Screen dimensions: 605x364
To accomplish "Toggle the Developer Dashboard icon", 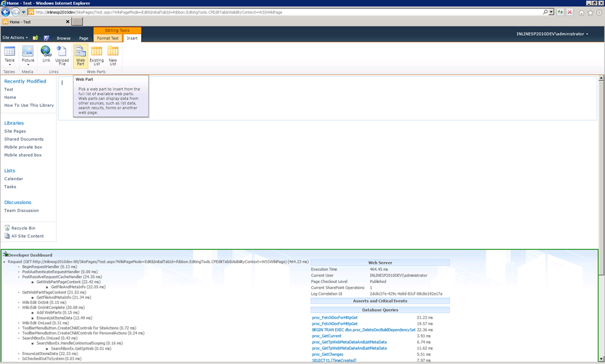I will (x=5, y=254).
